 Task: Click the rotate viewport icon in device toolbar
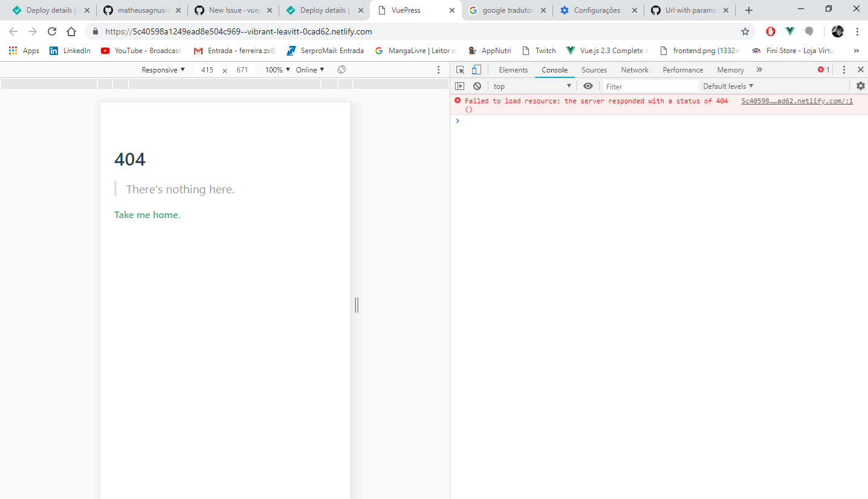click(342, 69)
